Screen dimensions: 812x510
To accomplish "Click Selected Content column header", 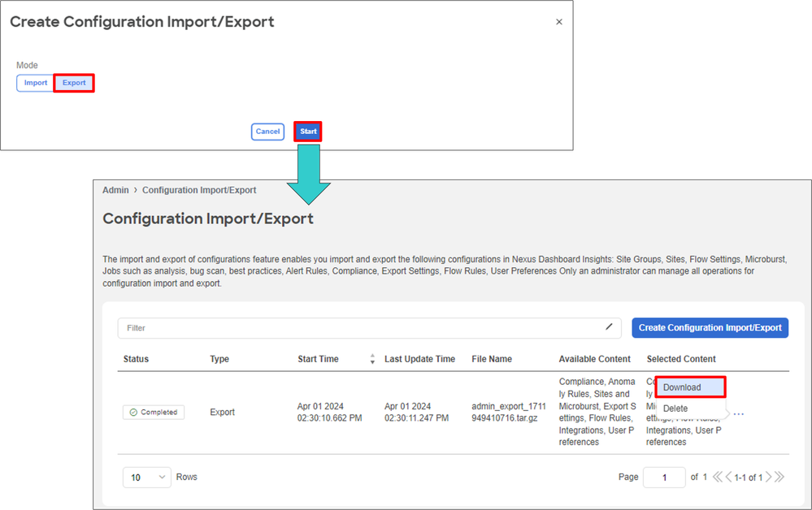I will 681,359.
